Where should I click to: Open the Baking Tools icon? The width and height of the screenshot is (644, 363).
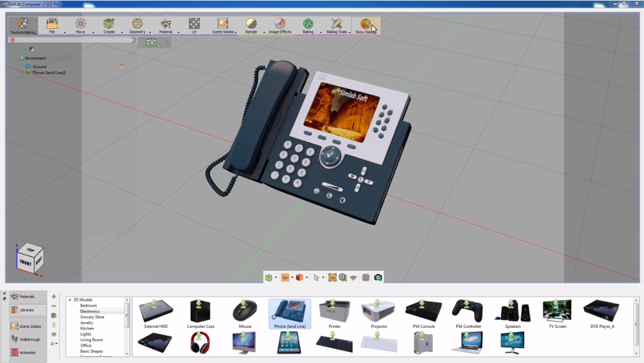tap(337, 23)
